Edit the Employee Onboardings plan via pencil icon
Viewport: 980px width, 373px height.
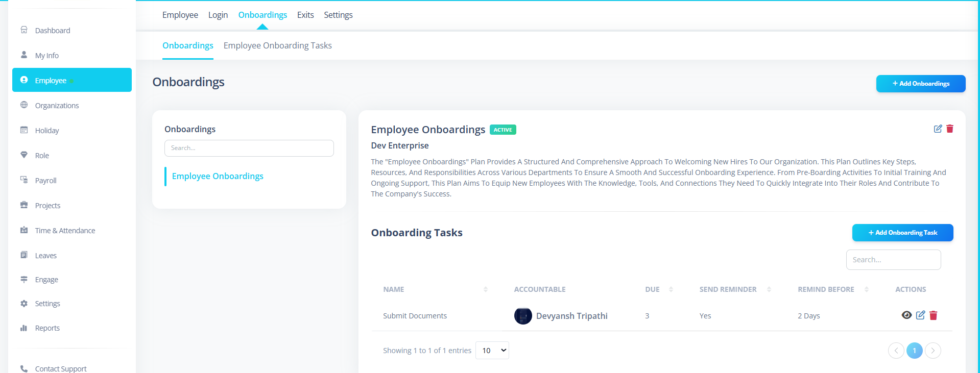point(938,129)
